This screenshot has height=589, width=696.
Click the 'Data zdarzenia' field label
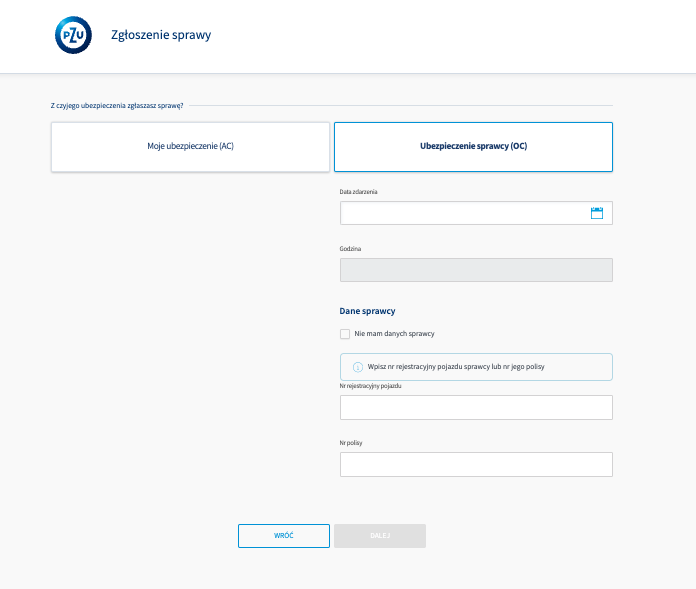(358, 191)
